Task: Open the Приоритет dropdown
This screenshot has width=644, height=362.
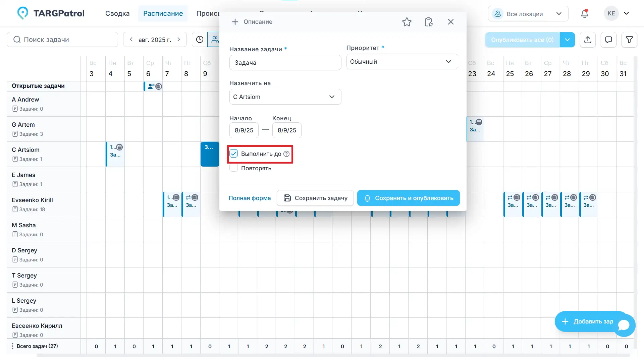Action: (401, 61)
